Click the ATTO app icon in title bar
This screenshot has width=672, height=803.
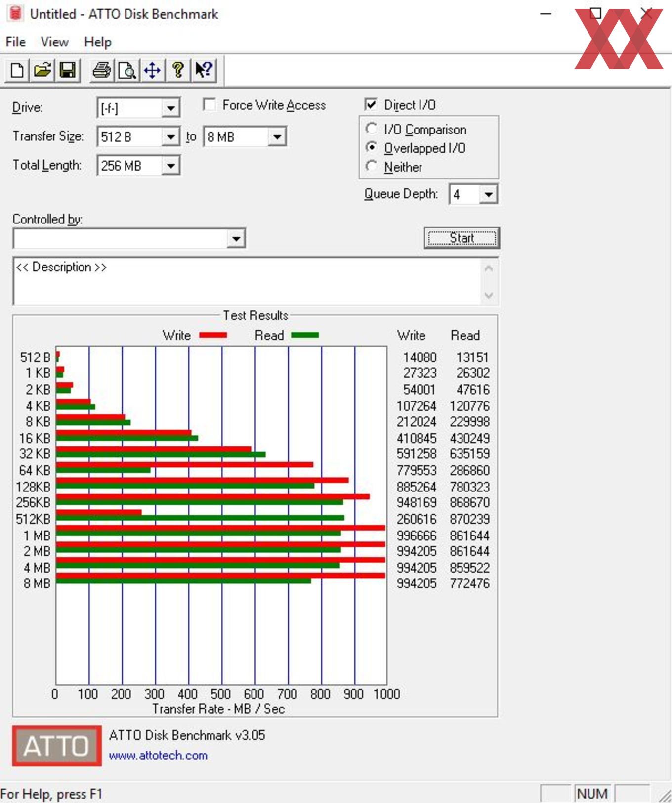tap(16, 13)
